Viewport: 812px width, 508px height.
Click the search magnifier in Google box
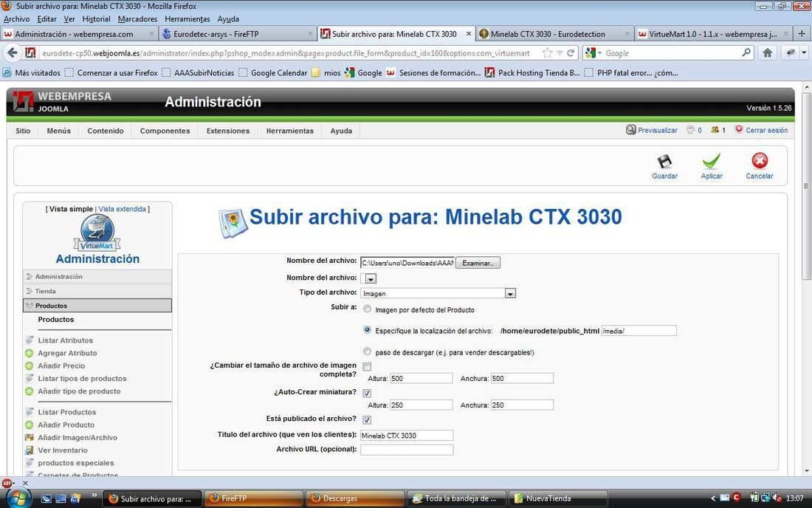[746, 53]
